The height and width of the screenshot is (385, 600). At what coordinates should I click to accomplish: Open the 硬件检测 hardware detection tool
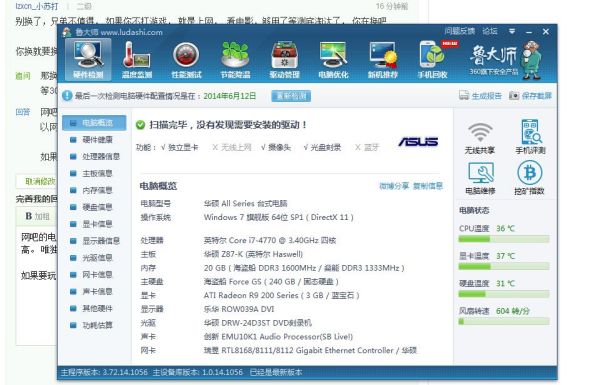[x=88, y=60]
